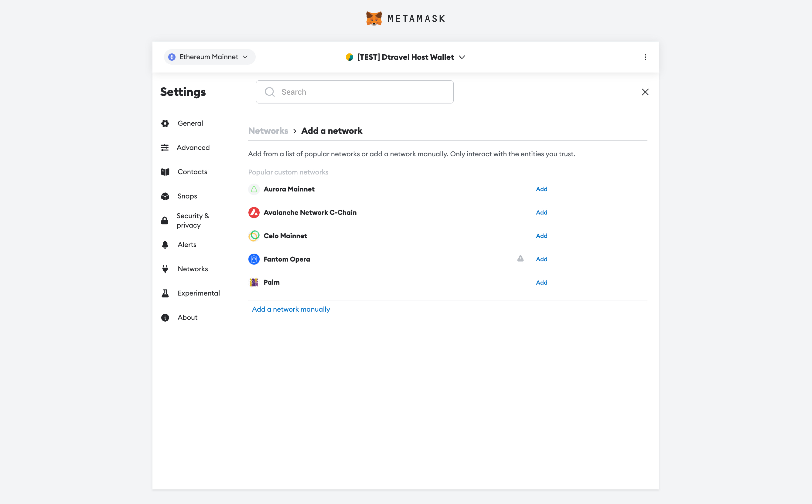Click the MetaMask fox logo
Image resolution: width=812 pixels, height=504 pixels.
(374, 18)
